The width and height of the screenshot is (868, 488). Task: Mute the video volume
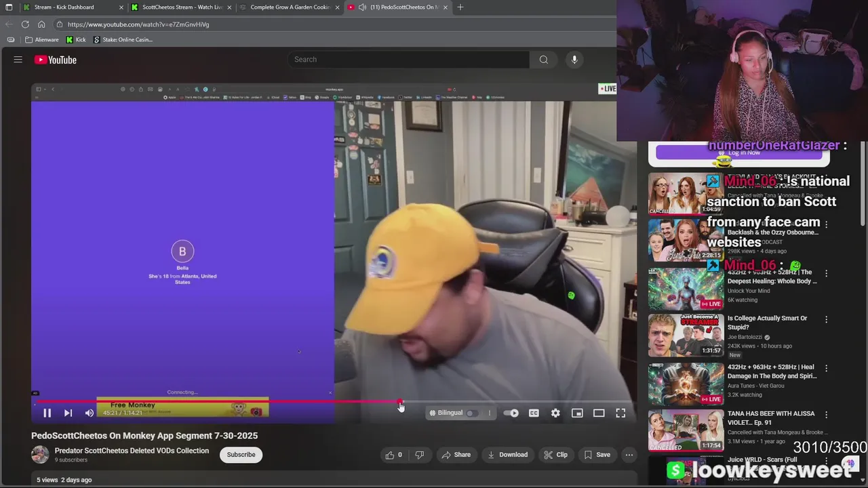coord(90,413)
